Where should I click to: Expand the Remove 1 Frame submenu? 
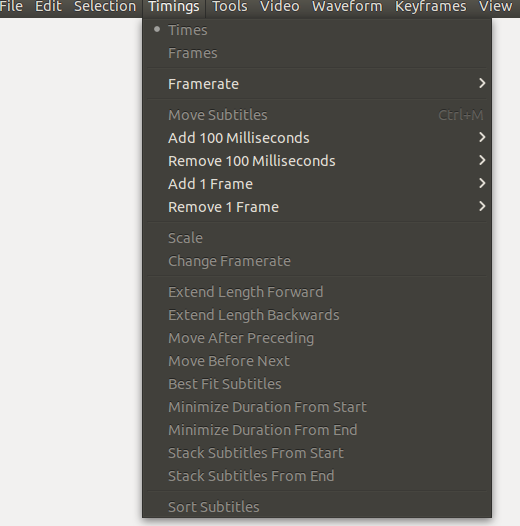(317, 207)
